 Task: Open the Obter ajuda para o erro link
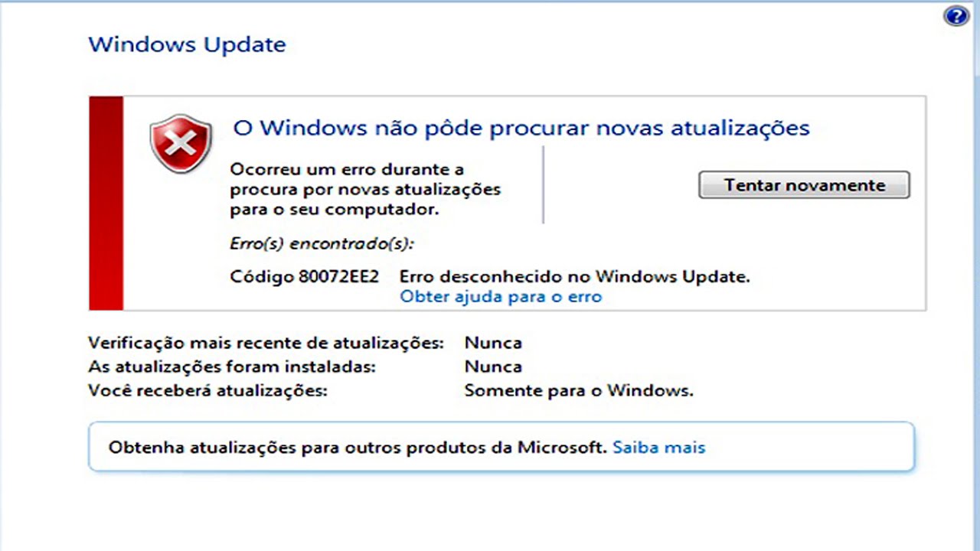click(501, 297)
